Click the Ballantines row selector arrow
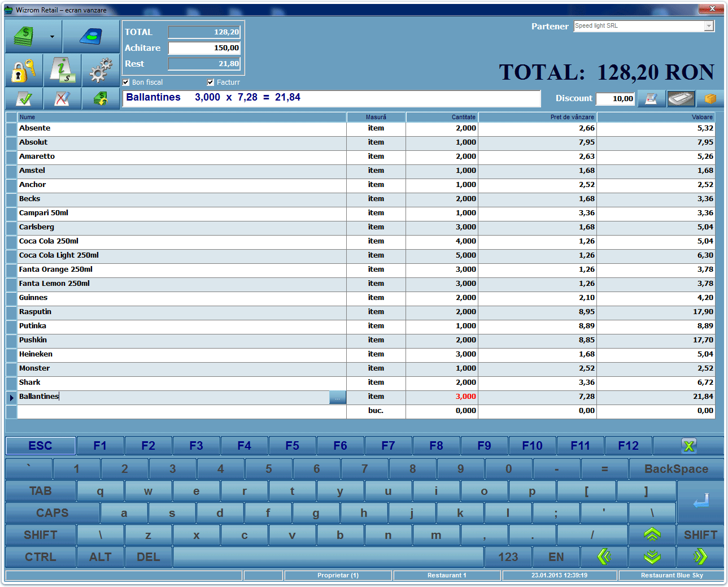Viewport: 728px width, 587px height. click(12, 397)
